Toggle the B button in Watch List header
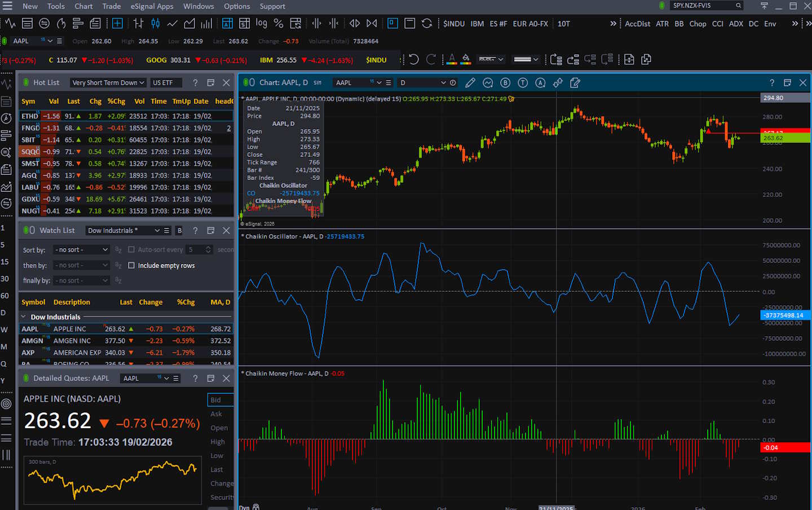Screen dimensions: 812x510 point(179,231)
